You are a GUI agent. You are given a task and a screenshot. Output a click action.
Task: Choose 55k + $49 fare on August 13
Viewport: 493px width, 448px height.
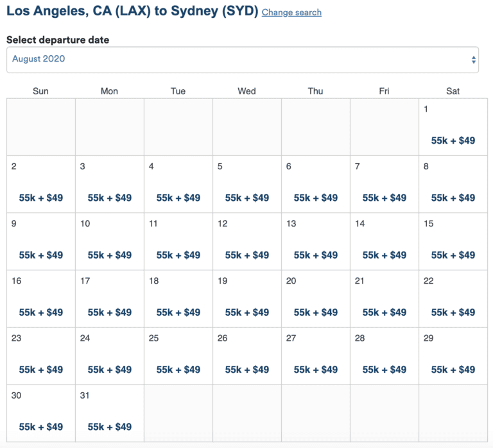316,255
